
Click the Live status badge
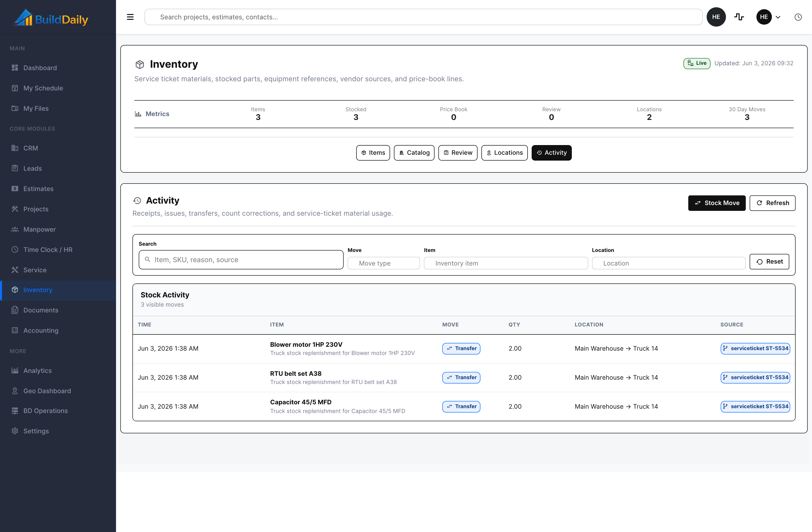[x=697, y=63]
